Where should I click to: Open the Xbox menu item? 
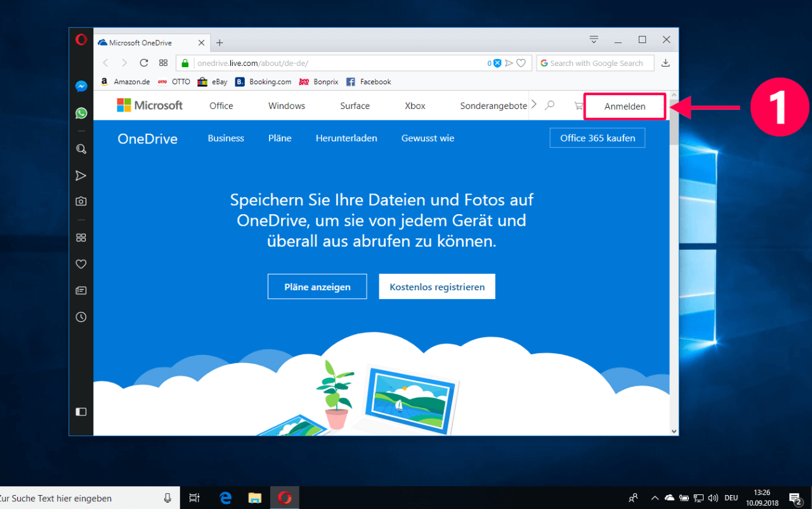point(415,106)
